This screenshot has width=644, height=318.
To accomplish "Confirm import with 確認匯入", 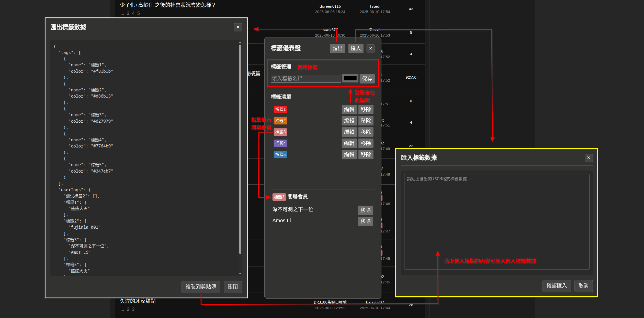I will (557, 286).
